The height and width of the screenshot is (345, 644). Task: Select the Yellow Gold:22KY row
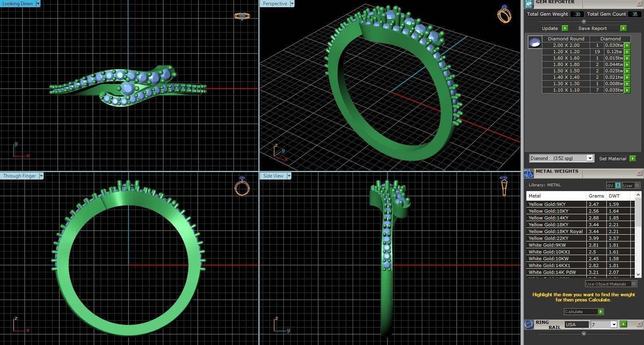(580, 238)
